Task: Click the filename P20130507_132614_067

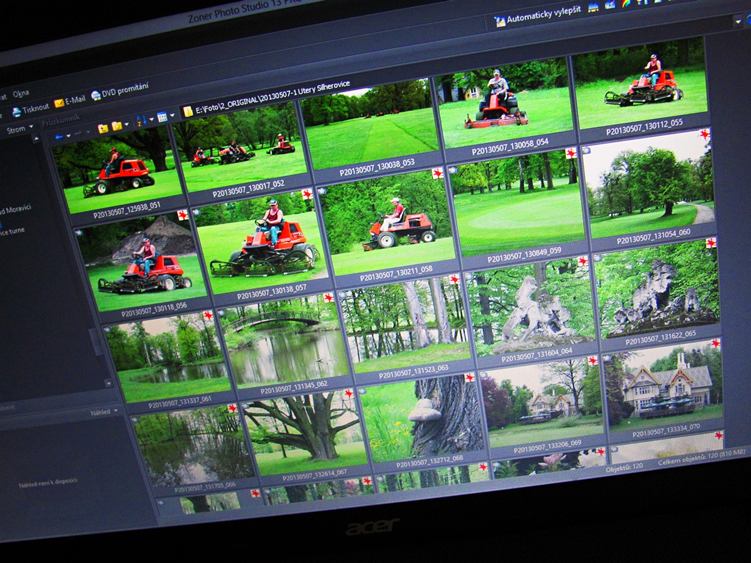Action: [x=315, y=475]
